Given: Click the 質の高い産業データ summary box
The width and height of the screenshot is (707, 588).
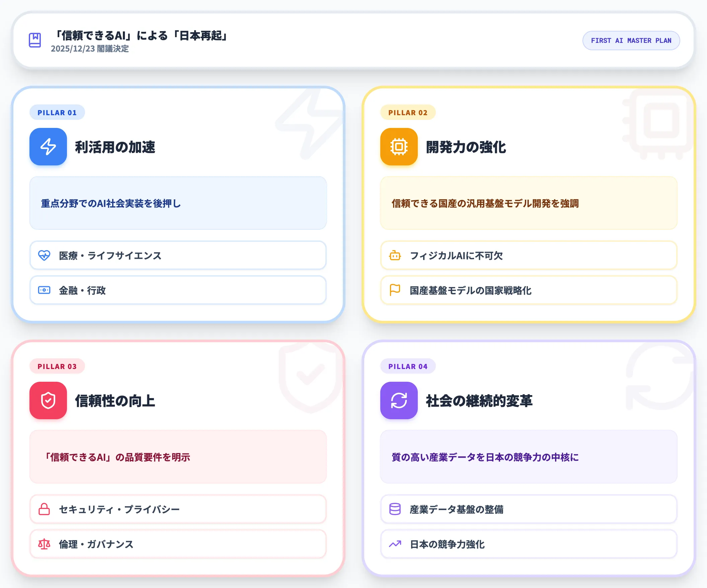Looking at the screenshot, I should pos(529,457).
